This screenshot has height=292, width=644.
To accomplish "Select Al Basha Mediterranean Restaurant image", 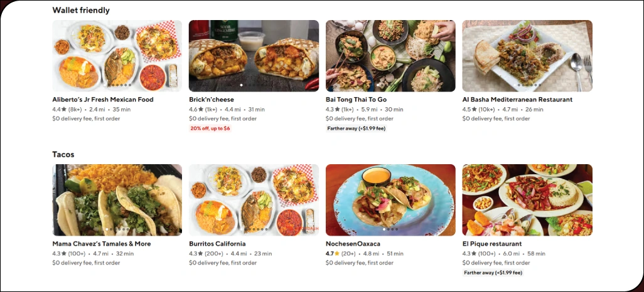I will point(527,56).
